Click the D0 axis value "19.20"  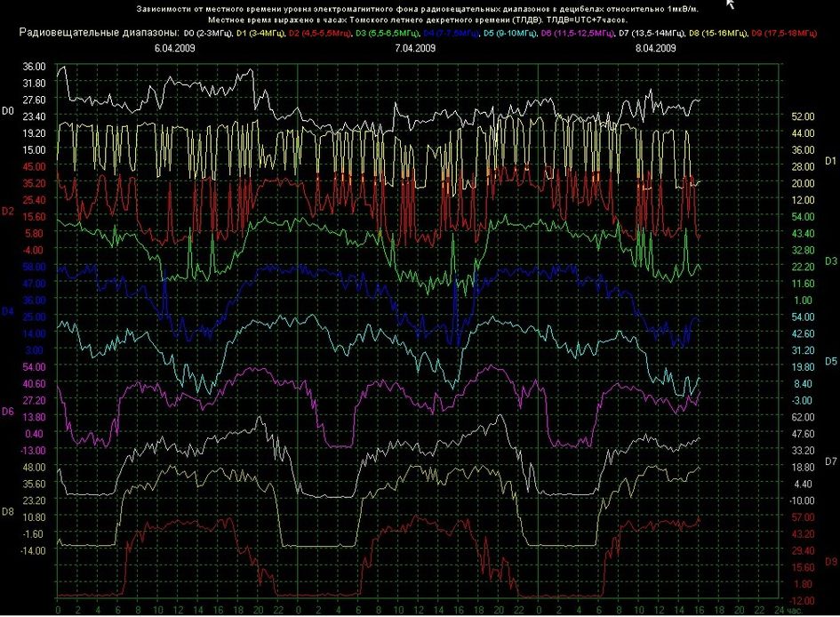coord(35,133)
